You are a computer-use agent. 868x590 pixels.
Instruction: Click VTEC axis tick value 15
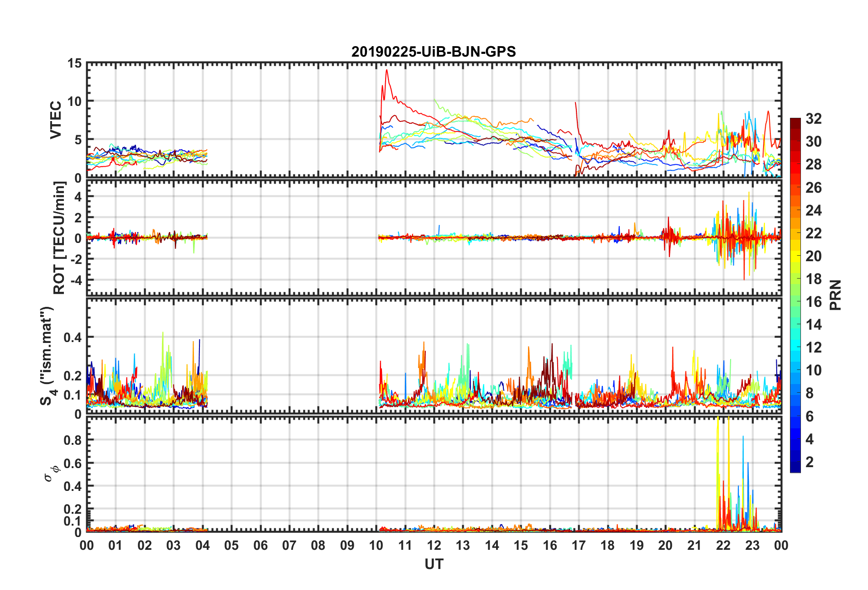pos(74,63)
